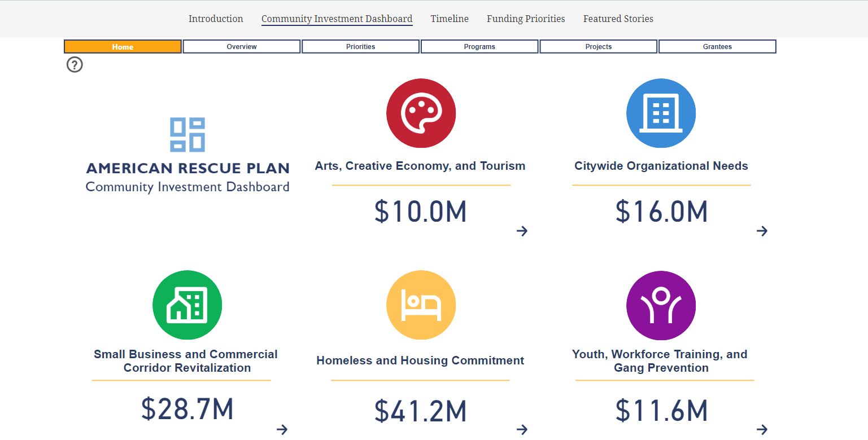
Task: Click the purple Youth Workforce icon
Action: [x=661, y=305]
